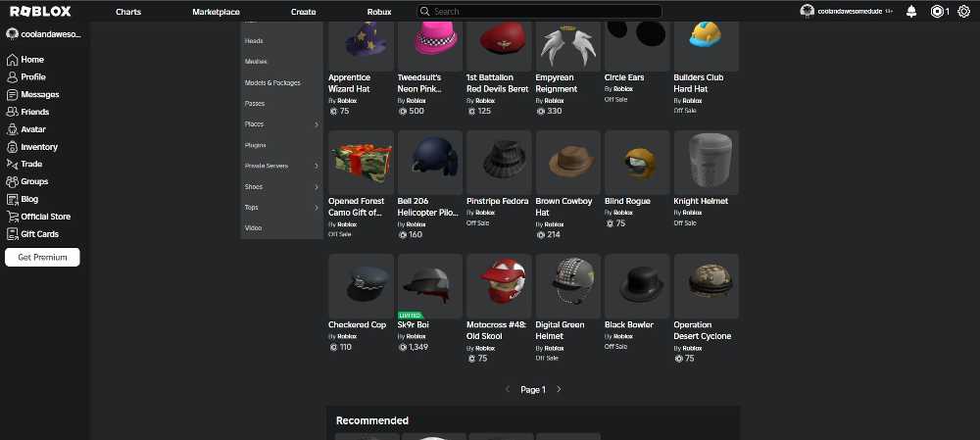Open the Builders Club Hard Hat thumbnail

(707, 46)
